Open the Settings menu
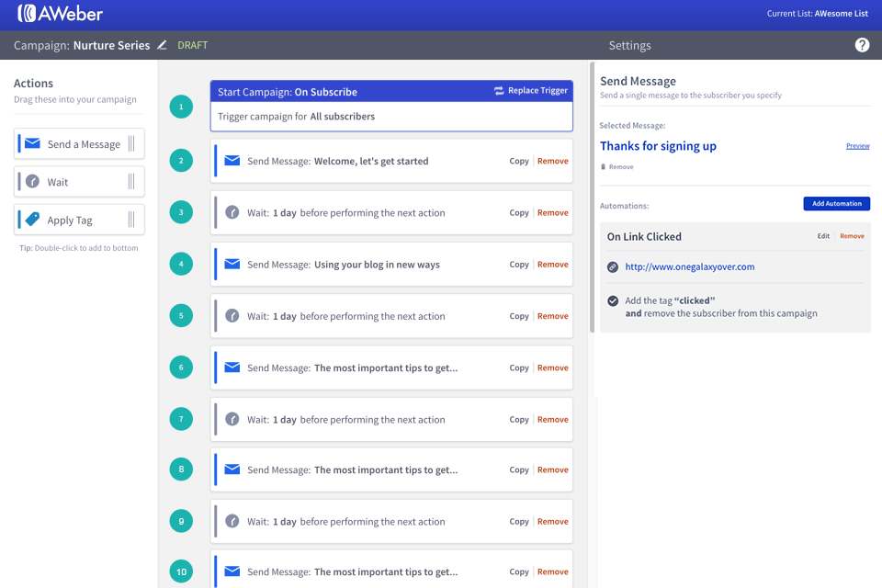The image size is (882, 588). coord(629,44)
